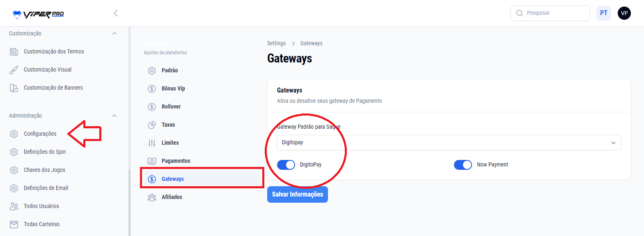
Task: Click the Todas Carteiras wallet icon
Action: pos(14,224)
